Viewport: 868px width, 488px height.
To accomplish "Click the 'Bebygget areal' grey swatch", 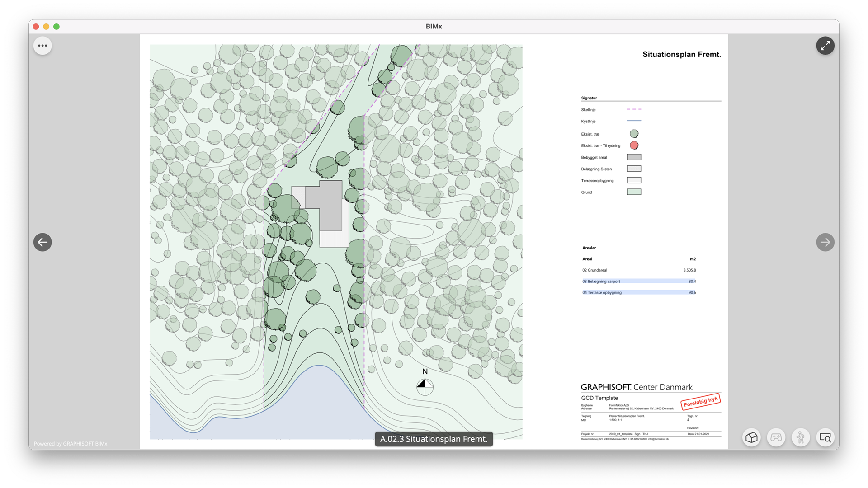I will (634, 157).
